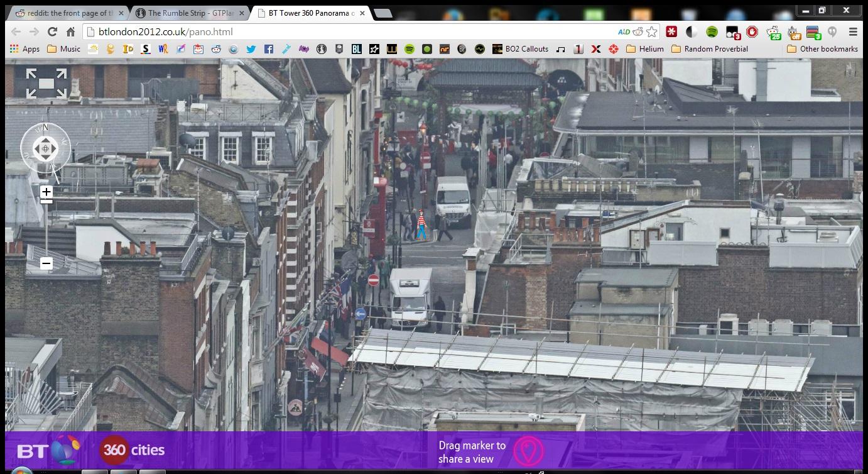Open the Chrome hamburger menu
This screenshot has width=868, height=474.
click(x=853, y=31)
